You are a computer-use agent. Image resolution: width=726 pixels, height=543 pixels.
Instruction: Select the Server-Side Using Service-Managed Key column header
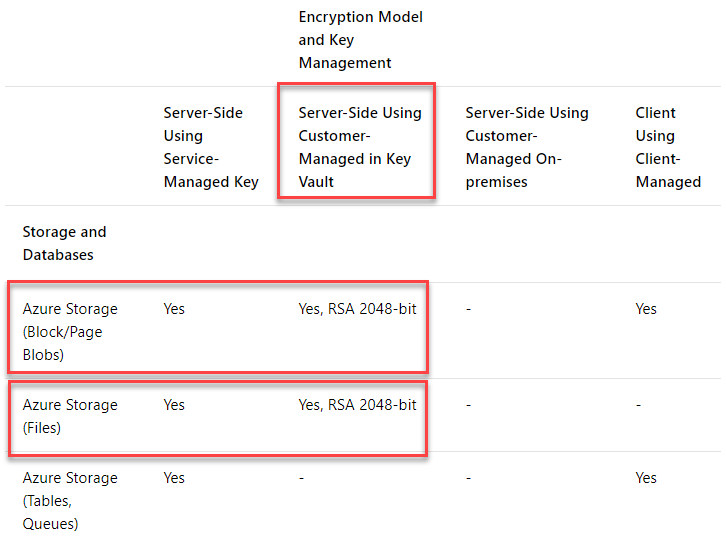pyautogui.click(x=211, y=147)
